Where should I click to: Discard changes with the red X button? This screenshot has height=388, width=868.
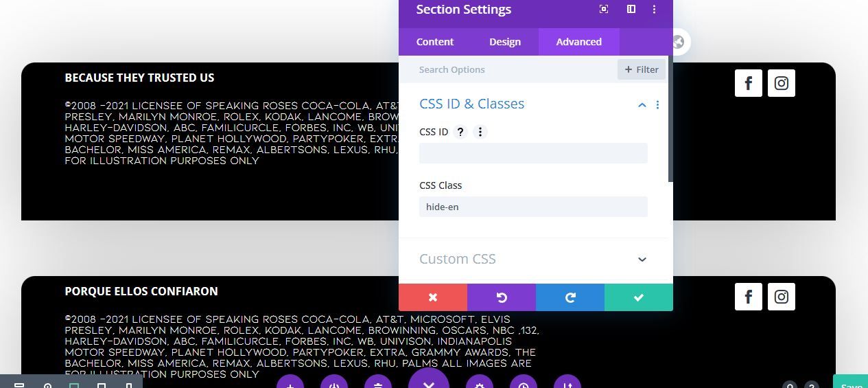(x=433, y=297)
